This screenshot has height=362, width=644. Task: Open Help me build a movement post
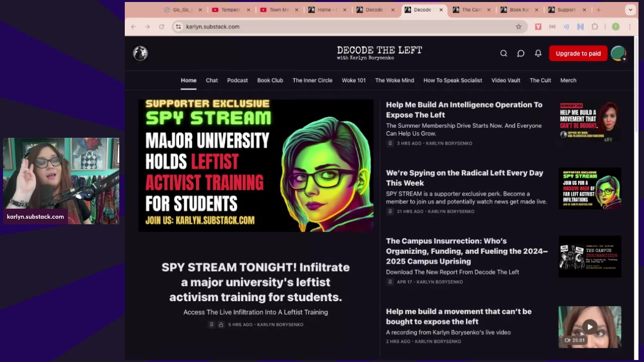click(458, 316)
